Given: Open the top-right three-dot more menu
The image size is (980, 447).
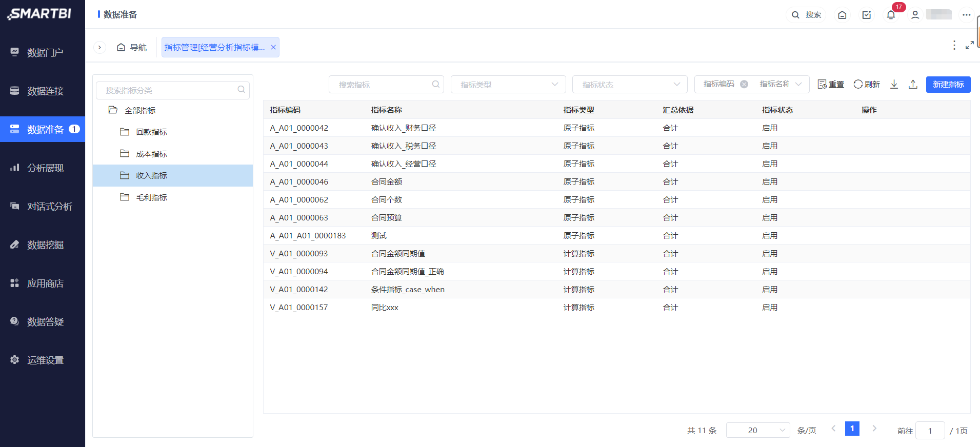Looking at the screenshot, I should pos(966,15).
